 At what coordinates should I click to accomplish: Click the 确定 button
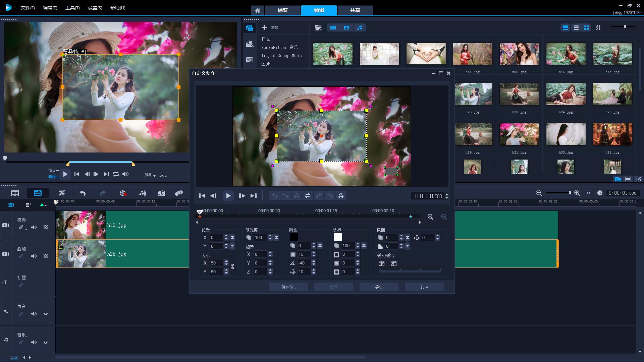click(379, 287)
